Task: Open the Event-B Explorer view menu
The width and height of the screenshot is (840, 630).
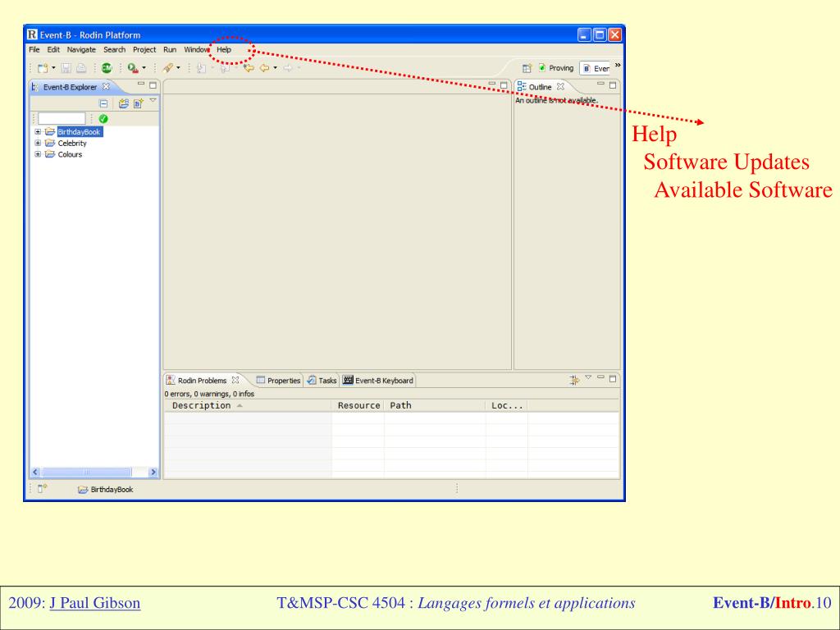Action: click(153, 101)
